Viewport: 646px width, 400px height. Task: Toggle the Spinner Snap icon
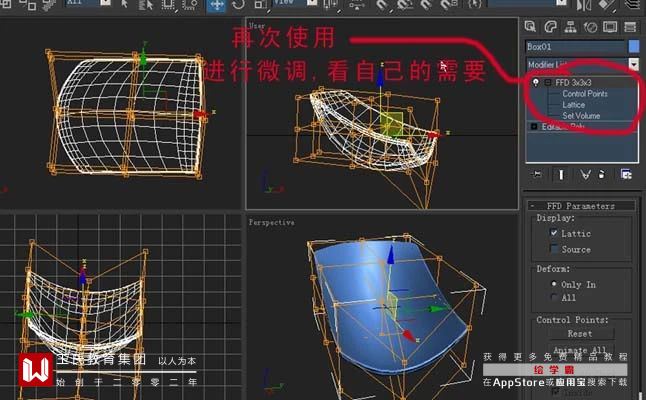pos(449,5)
